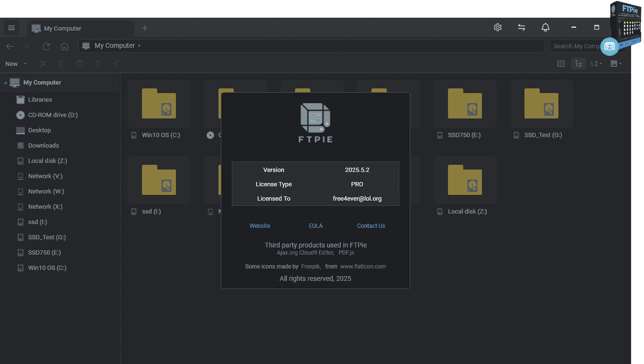Go back with the left arrow
The height and width of the screenshot is (364, 644).
click(x=10, y=46)
